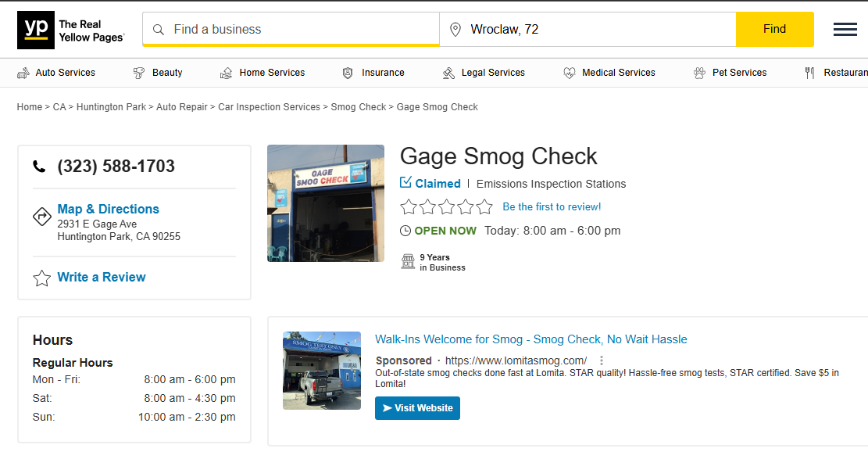Screen dimensions: 868x459
Task: Open the Gage Smog Check storefront photo
Action: tap(326, 203)
